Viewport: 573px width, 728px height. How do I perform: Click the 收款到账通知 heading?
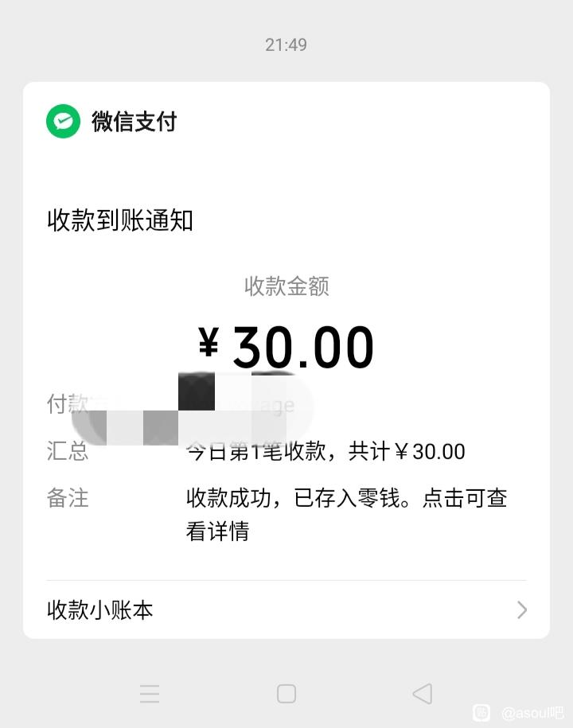[x=120, y=220]
